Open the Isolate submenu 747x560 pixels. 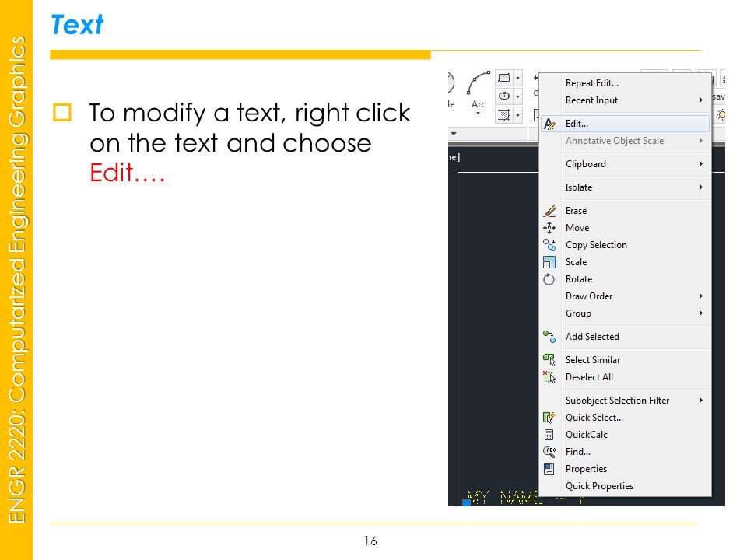click(625, 187)
